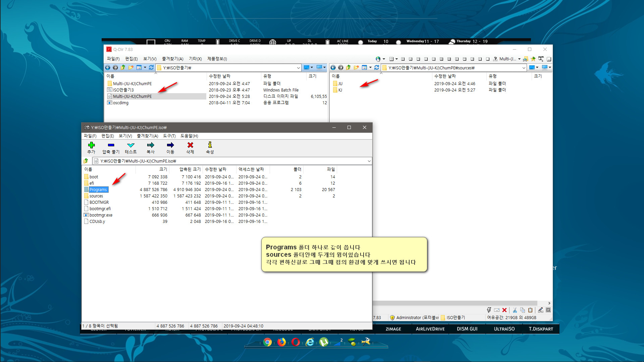This screenshot has height=362, width=644.
Task: Click the 7-Zip up-folder icon beside the path box
Action: point(86,161)
